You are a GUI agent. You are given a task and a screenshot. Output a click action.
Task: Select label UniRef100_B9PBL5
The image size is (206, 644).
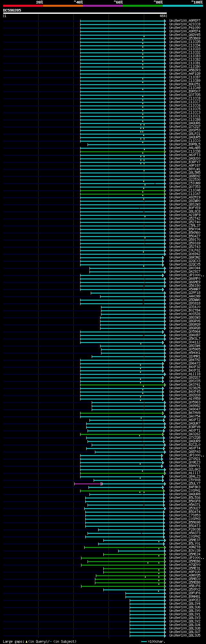(185, 145)
